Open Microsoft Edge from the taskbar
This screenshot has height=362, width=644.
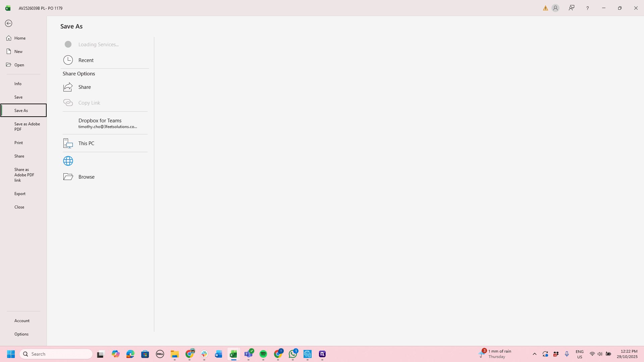pos(130,354)
